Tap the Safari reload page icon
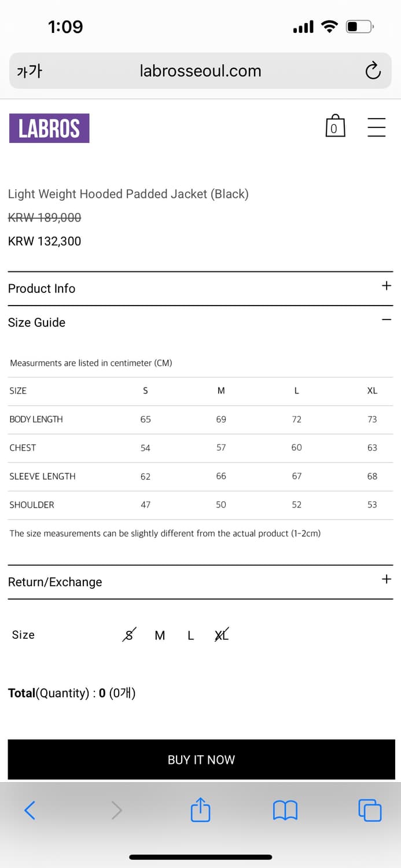401x868 pixels. point(373,71)
